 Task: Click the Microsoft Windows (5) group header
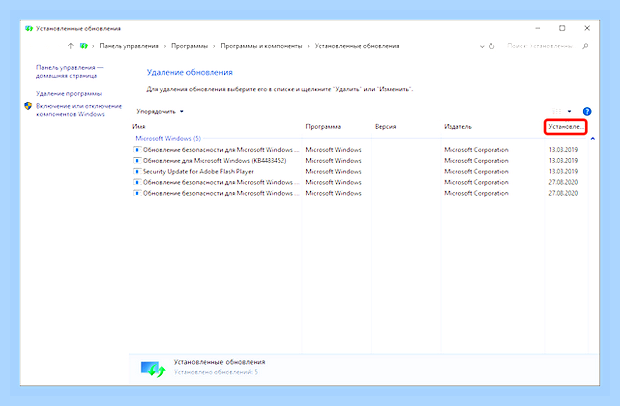pyautogui.click(x=168, y=138)
